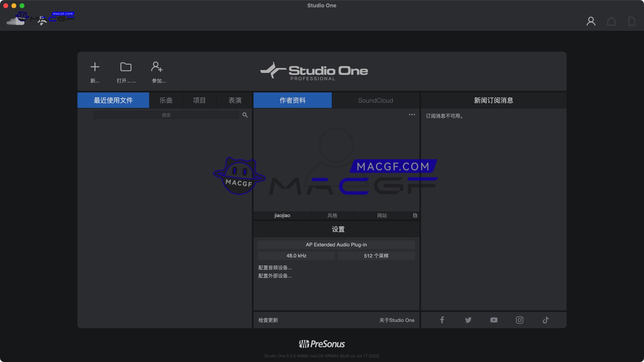
Task: Open the 512 个采样 buffer size selector
Action: [376, 256]
